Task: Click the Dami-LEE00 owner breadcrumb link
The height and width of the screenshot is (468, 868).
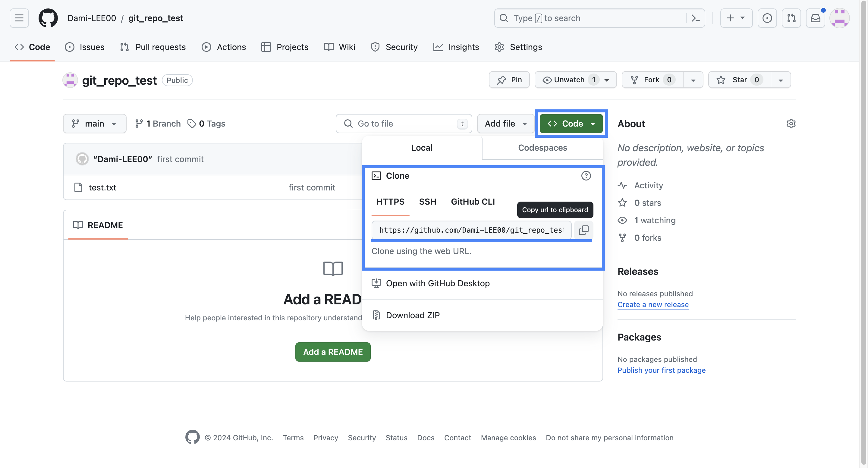Action: point(92,18)
